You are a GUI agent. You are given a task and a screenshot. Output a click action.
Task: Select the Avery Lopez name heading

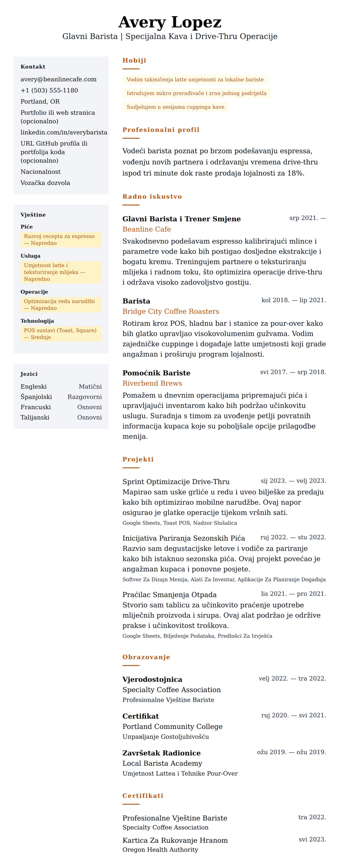pyautogui.click(x=170, y=22)
